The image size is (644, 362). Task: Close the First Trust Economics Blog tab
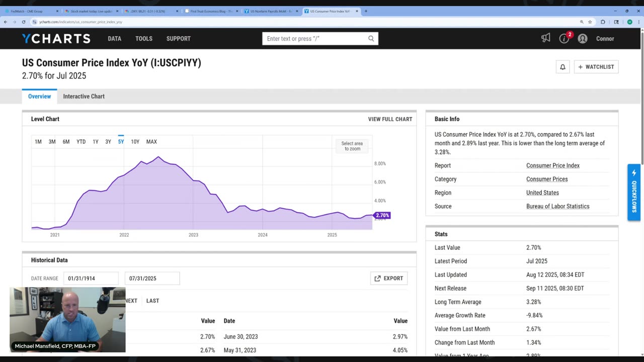(237, 11)
